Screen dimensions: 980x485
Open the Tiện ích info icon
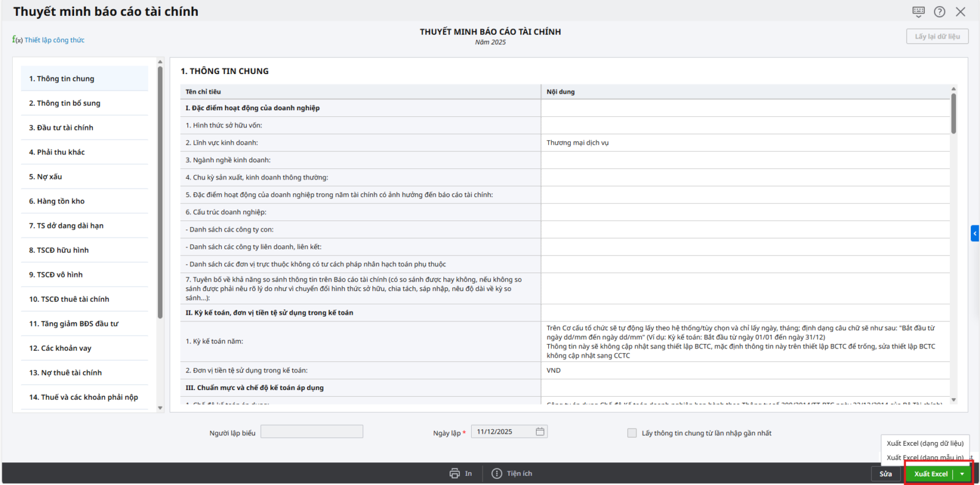point(497,473)
